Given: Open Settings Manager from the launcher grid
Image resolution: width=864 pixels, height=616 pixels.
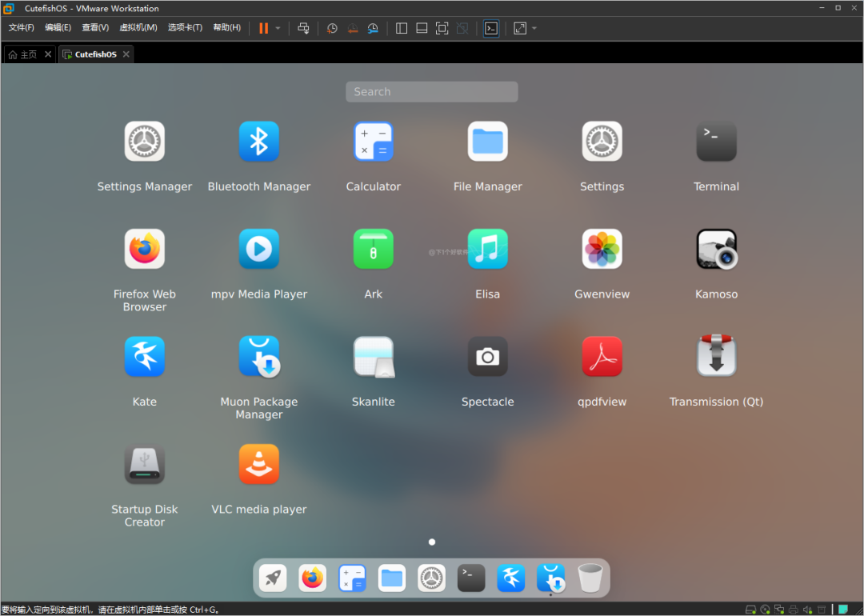Looking at the screenshot, I should [x=144, y=142].
